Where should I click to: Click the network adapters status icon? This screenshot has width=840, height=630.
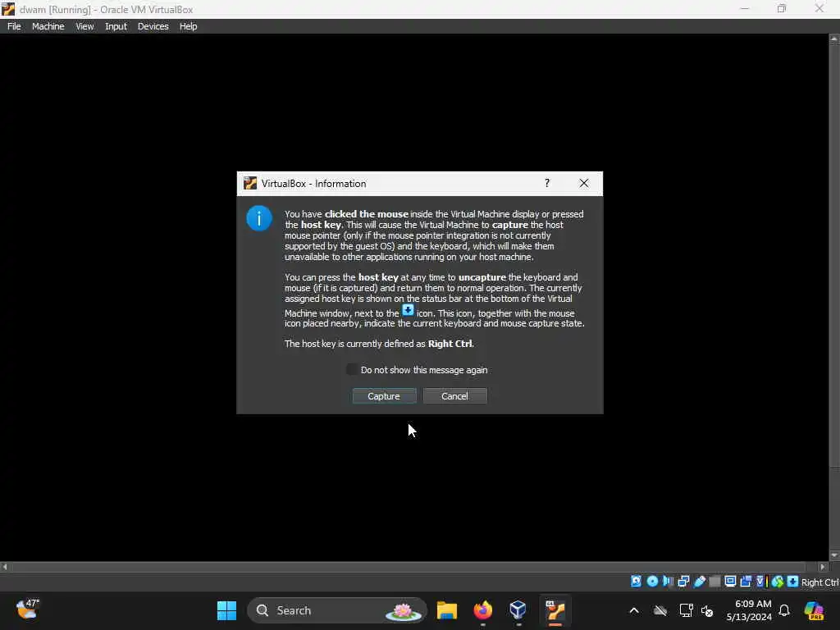pyautogui.click(x=683, y=582)
